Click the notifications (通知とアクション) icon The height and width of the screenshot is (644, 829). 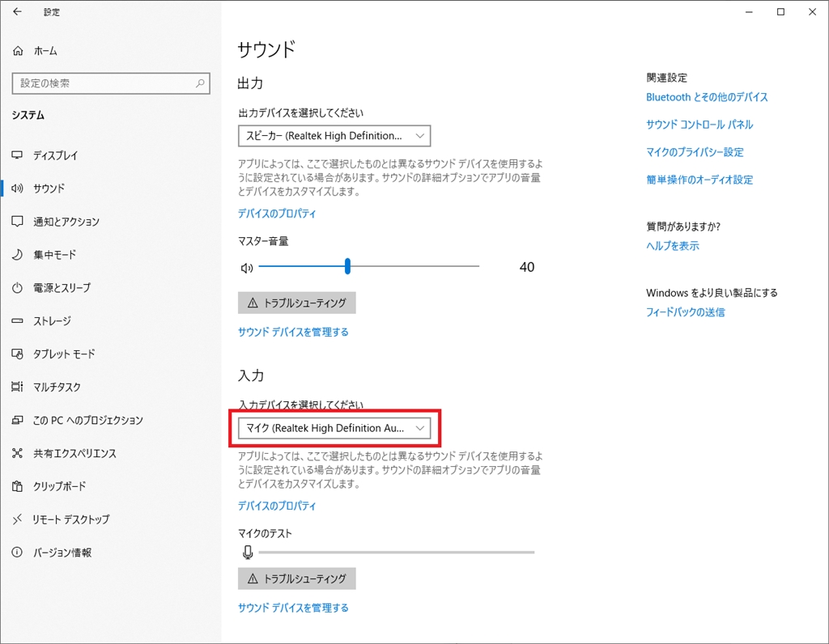(18, 222)
